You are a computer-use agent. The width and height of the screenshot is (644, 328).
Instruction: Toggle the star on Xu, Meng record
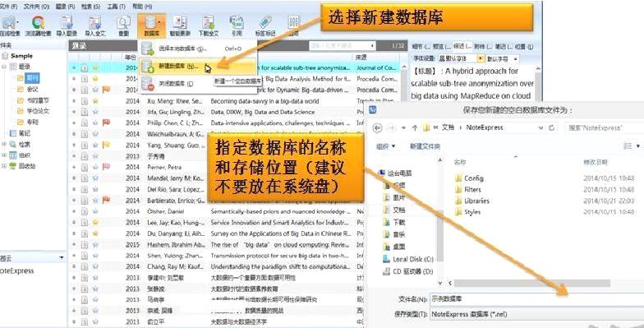[x=95, y=100]
